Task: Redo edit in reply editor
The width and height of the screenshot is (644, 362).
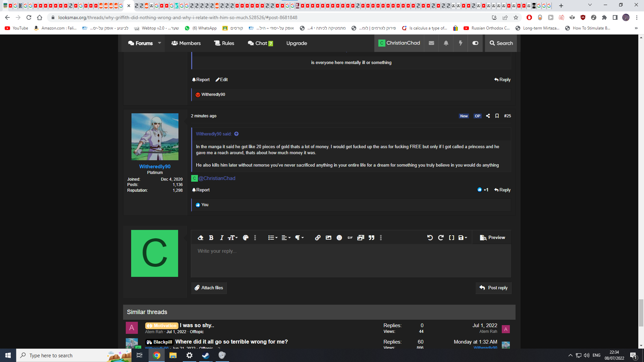Action: (441, 238)
